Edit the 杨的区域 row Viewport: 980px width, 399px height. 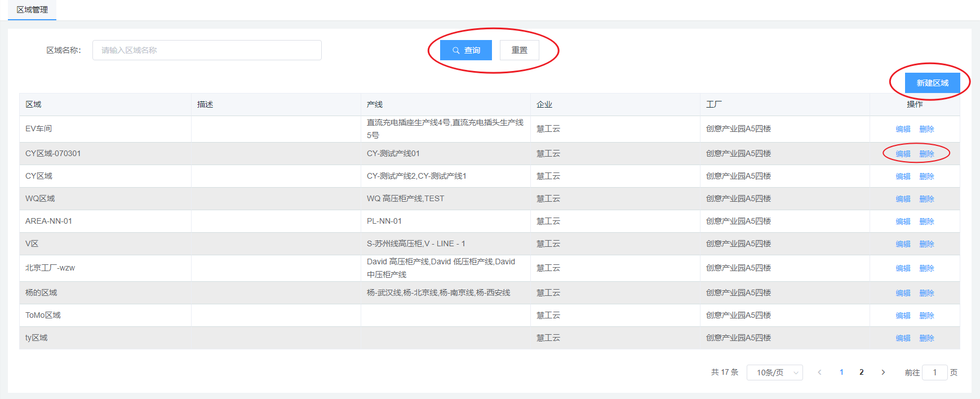[903, 293]
